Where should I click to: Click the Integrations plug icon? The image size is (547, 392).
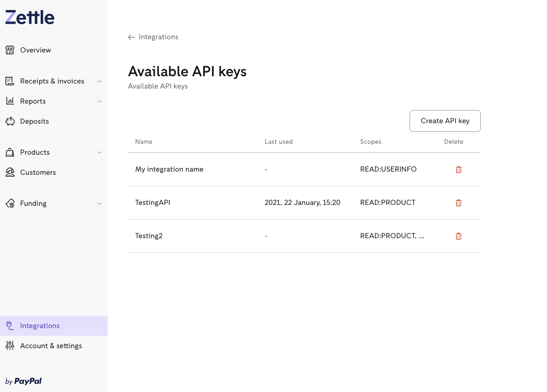[10, 326]
